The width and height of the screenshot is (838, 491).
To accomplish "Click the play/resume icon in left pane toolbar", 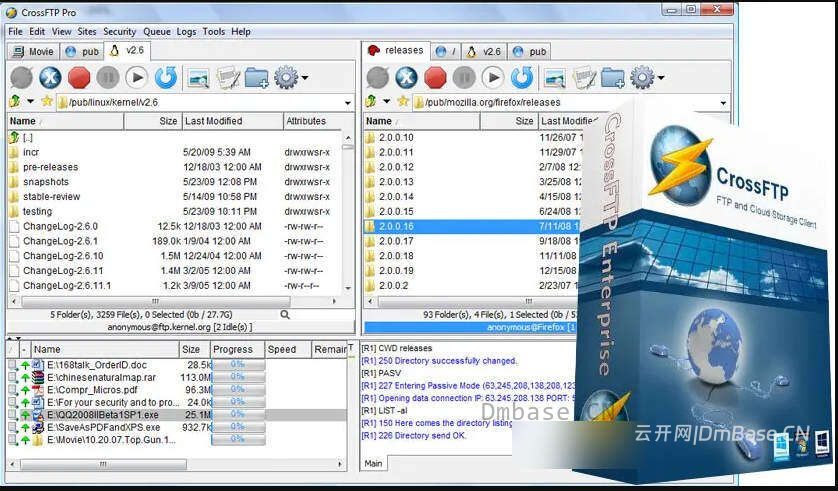I will point(137,78).
